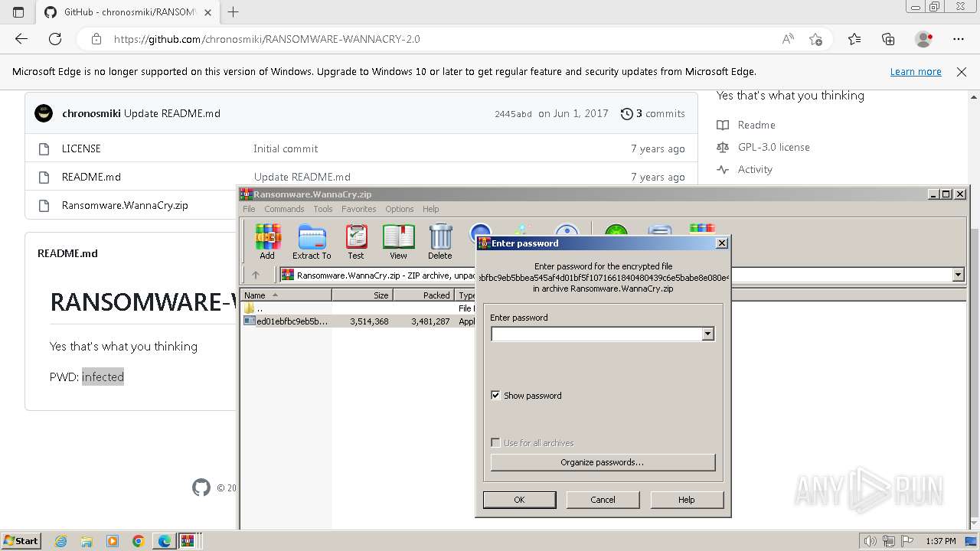Viewport: 980px width, 551px height.
Task: Open the Activity sidebar link
Action: click(x=755, y=169)
